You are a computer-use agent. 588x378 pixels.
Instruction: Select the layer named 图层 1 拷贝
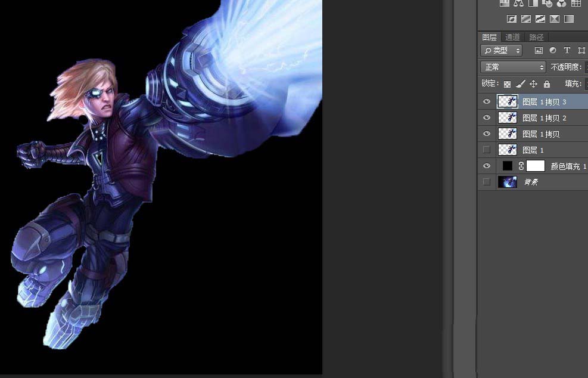(541, 134)
